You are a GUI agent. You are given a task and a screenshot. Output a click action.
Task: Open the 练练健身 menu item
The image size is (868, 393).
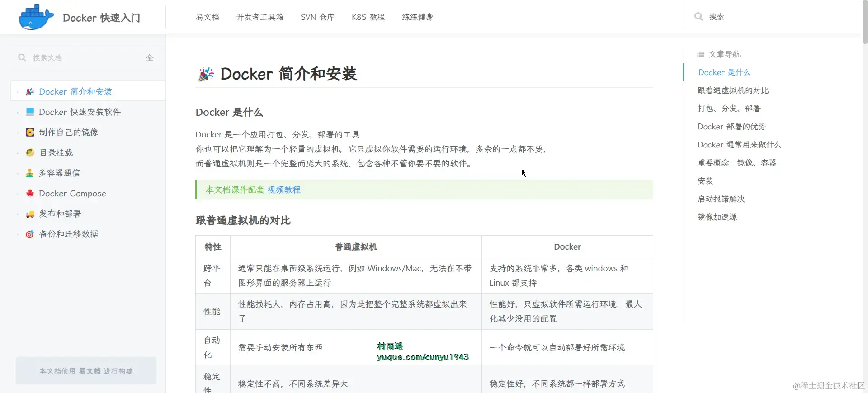(418, 17)
